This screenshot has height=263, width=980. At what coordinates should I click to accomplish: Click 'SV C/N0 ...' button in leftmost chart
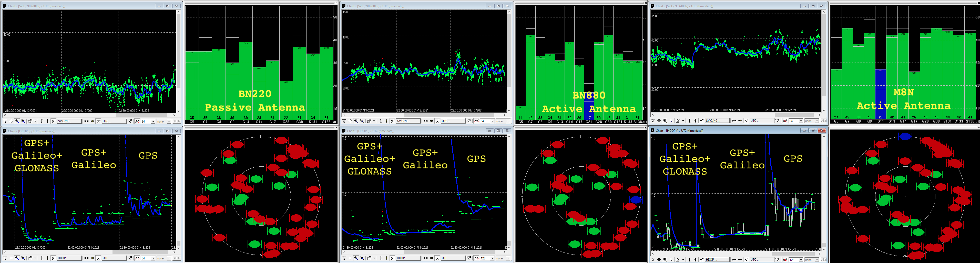tap(69, 122)
